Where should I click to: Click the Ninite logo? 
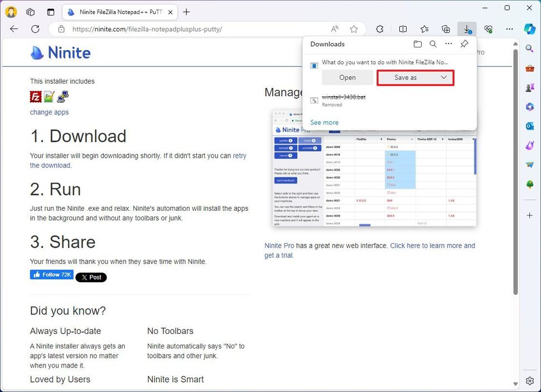pos(60,52)
